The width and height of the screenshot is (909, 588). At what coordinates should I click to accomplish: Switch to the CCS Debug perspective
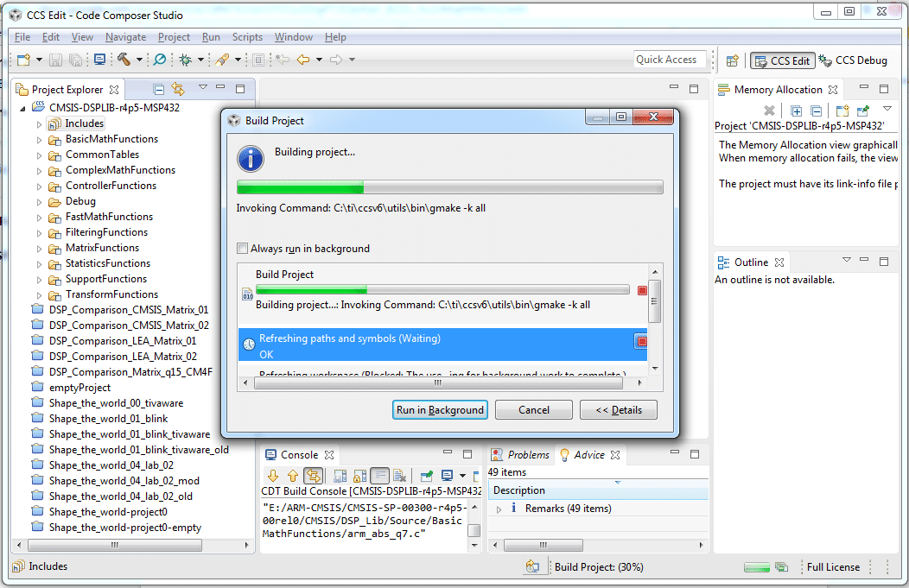pyautogui.click(x=853, y=60)
